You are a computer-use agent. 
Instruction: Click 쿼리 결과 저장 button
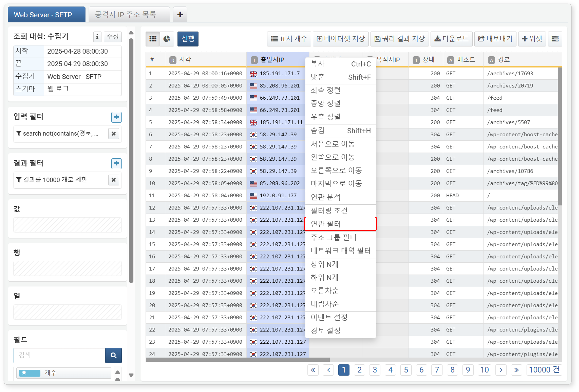click(x=399, y=39)
